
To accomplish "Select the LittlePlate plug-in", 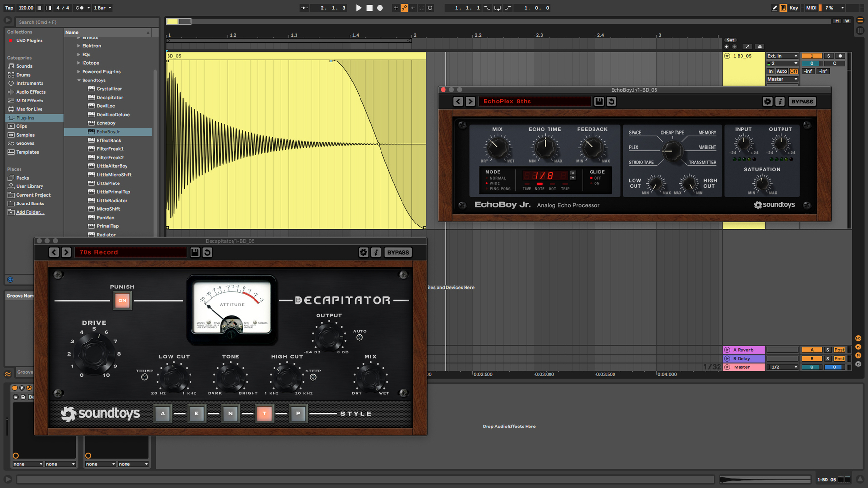I will tap(108, 183).
